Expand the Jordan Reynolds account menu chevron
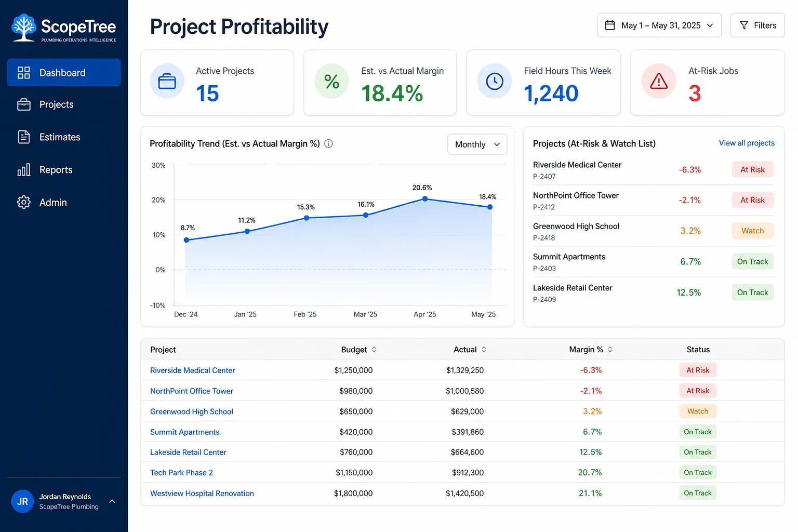This screenshot has width=798, height=532. pyautogui.click(x=112, y=501)
